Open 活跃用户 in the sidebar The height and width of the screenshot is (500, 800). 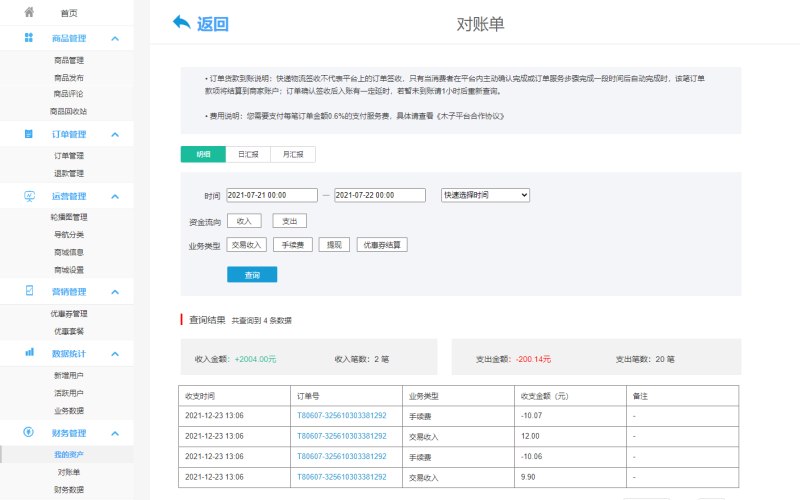coord(69,393)
